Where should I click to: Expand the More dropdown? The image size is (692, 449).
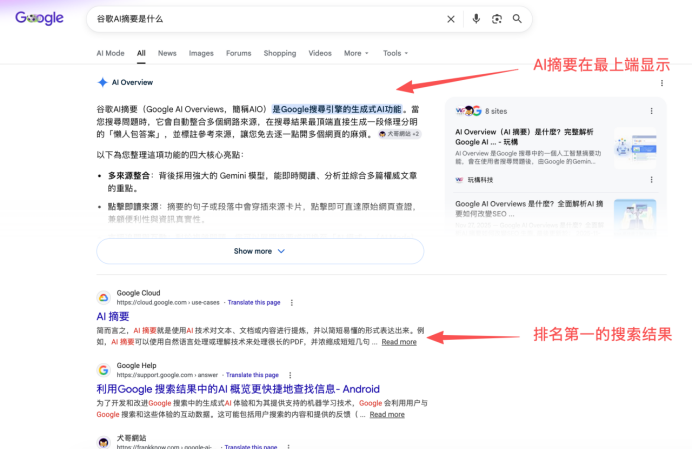(x=356, y=53)
